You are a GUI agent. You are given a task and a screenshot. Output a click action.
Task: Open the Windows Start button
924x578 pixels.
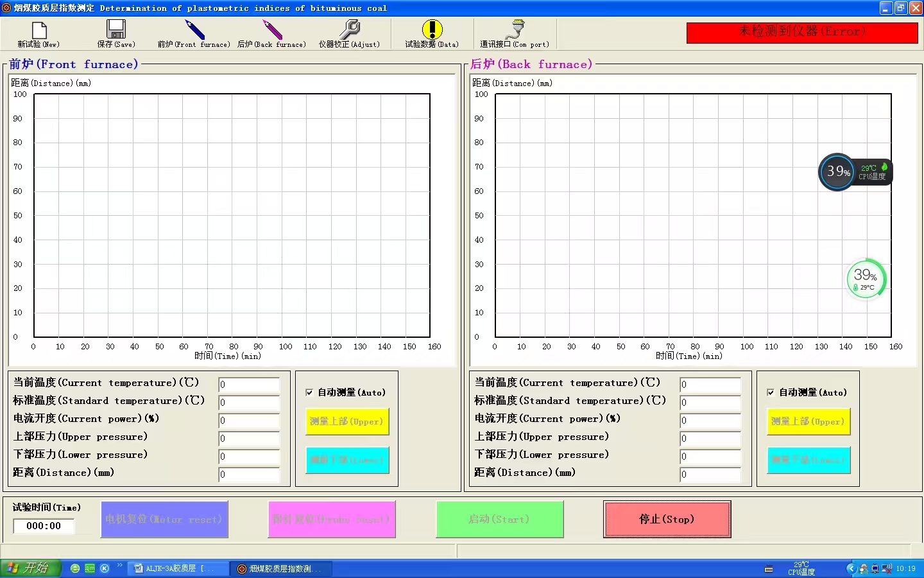click(x=30, y=568)
